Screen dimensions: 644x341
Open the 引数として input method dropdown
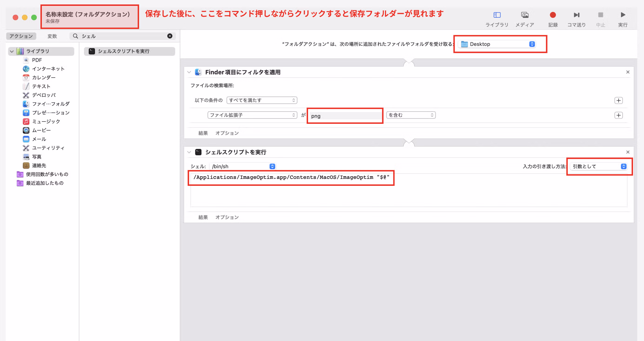point(599,166)
